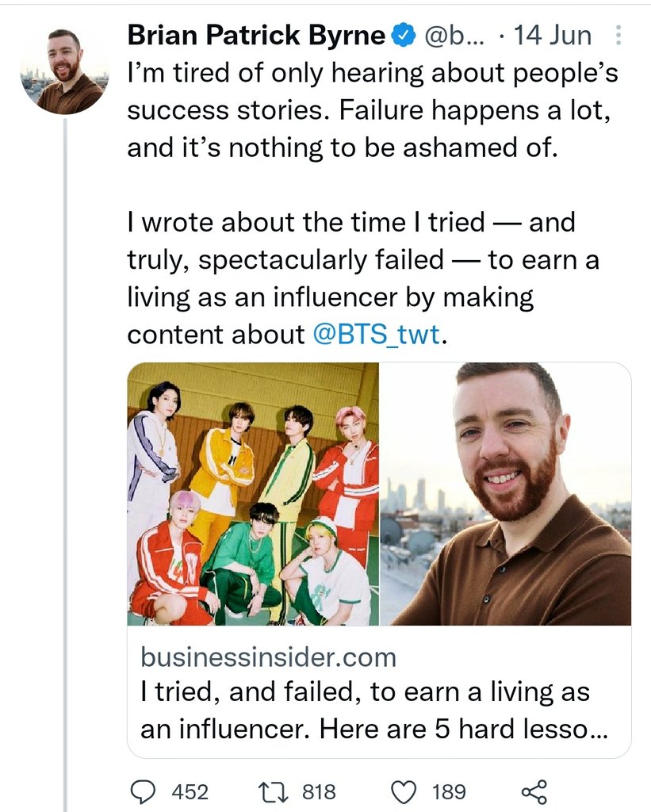
Task: Open the three-dot more options menu
Action: pyautogui.click(x=619, y=36)
